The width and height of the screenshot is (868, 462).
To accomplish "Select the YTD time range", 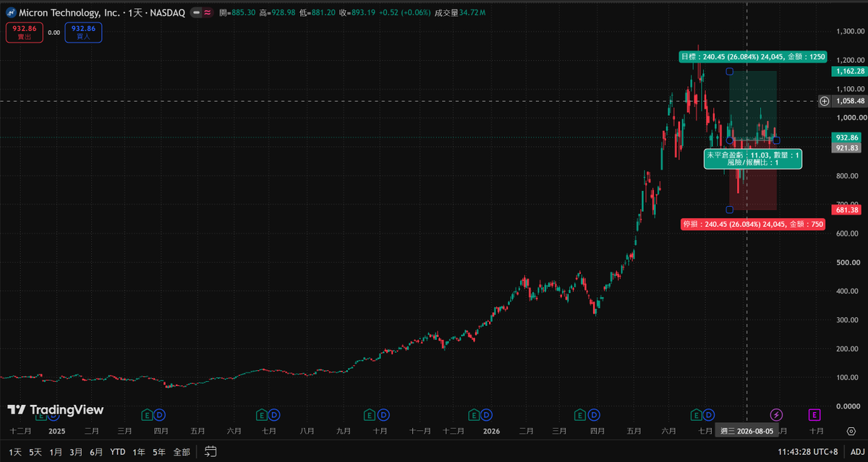I will click(118, 452).
